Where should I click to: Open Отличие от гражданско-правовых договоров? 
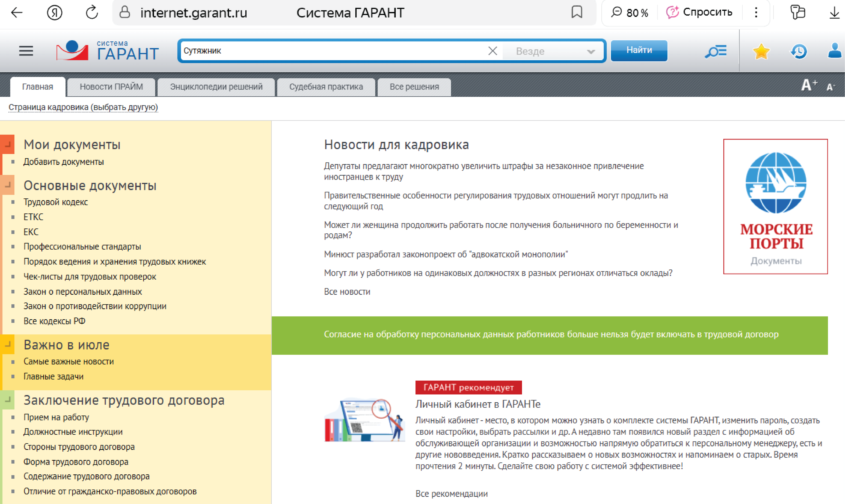[110, 491]
